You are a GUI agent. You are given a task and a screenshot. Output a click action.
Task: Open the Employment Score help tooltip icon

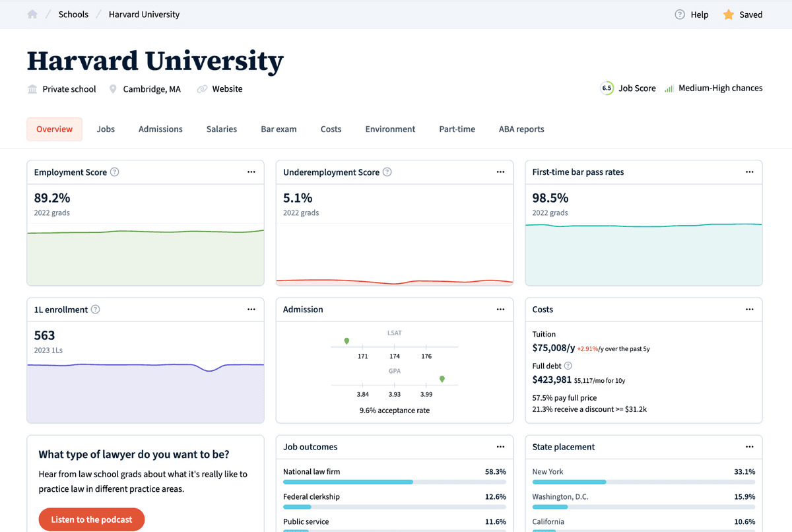pos(115,172)
